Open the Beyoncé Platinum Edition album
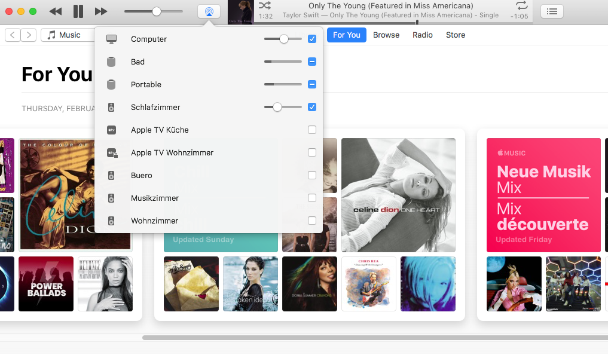Image resolution: width=608 pixels, height=364 pixels. coord(105,284)
